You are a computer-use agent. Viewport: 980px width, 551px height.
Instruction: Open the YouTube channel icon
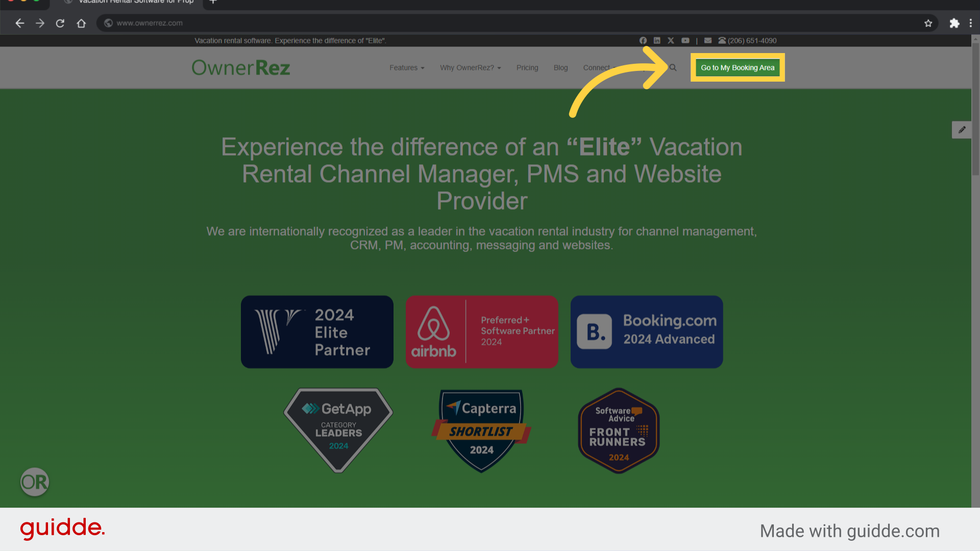[x=685, y=40]
